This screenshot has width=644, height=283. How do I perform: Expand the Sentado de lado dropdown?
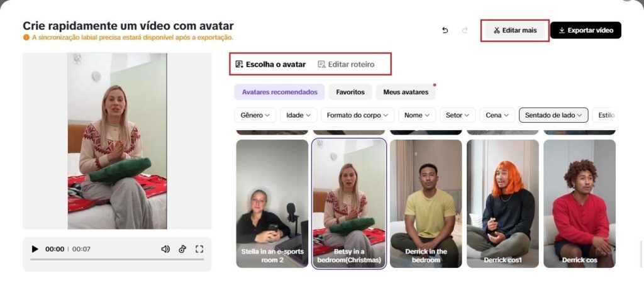553,115
